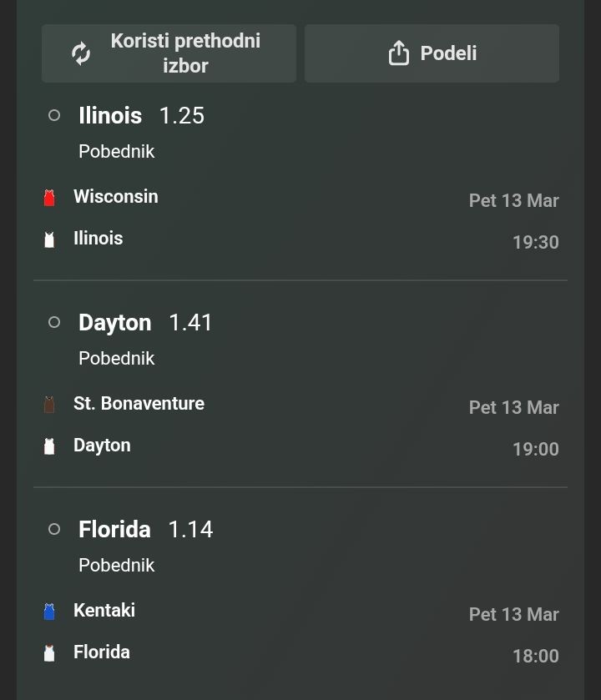Click the 19:30 match time
The image size is (601, 700).
pos(535,242)
